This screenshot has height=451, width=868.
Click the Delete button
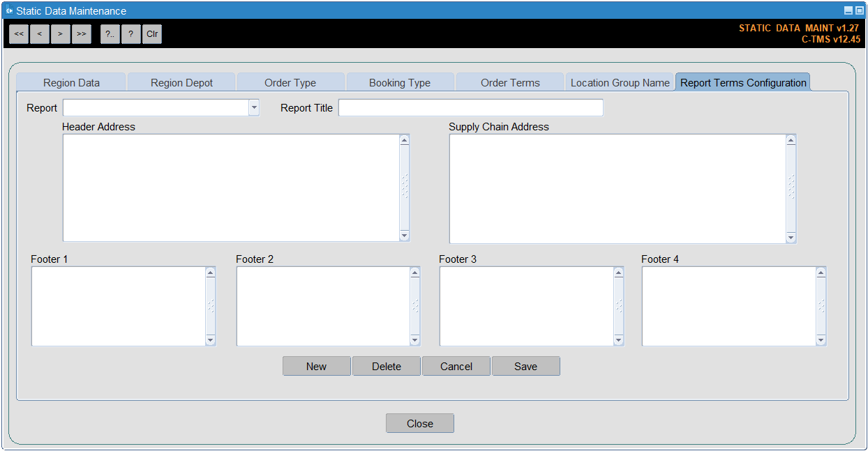coord(387,366)
